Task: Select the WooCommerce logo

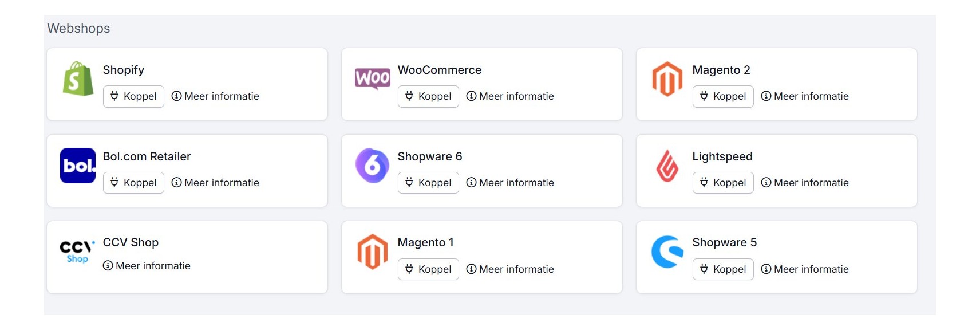Action: point(372,78)
